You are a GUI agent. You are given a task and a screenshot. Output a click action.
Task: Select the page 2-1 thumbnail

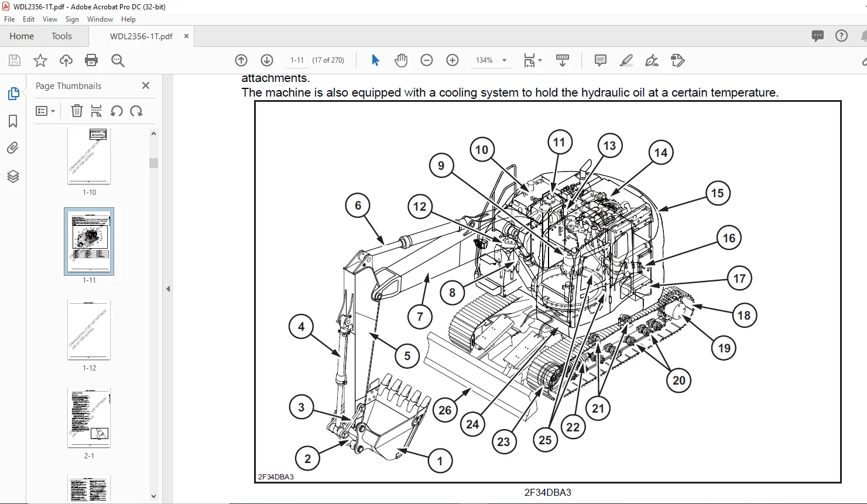(x=89, y=417)
